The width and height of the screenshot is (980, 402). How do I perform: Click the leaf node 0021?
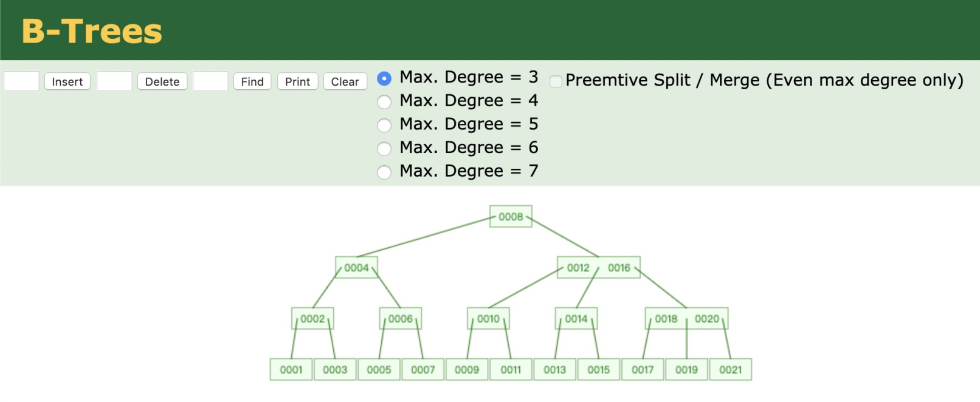click(x=730, y=369)
